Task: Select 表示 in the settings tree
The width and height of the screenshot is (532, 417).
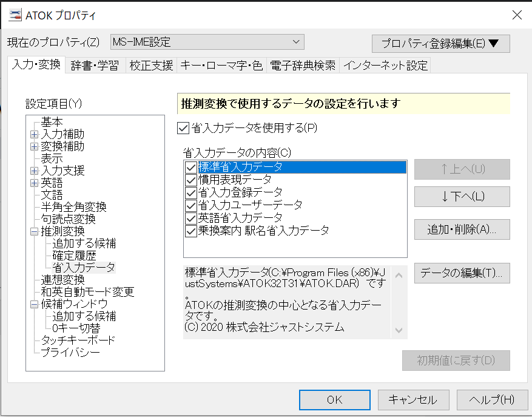Action: (52, 158)
